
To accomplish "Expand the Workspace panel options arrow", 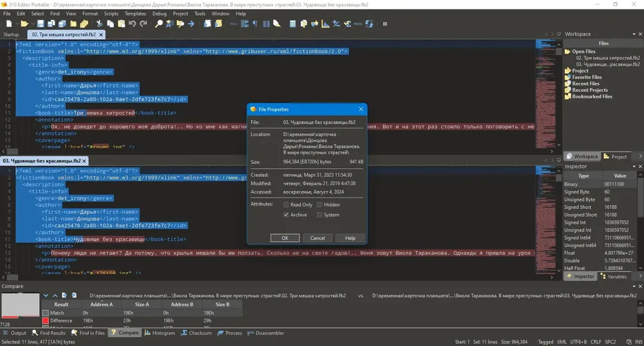I will point(634,34).
